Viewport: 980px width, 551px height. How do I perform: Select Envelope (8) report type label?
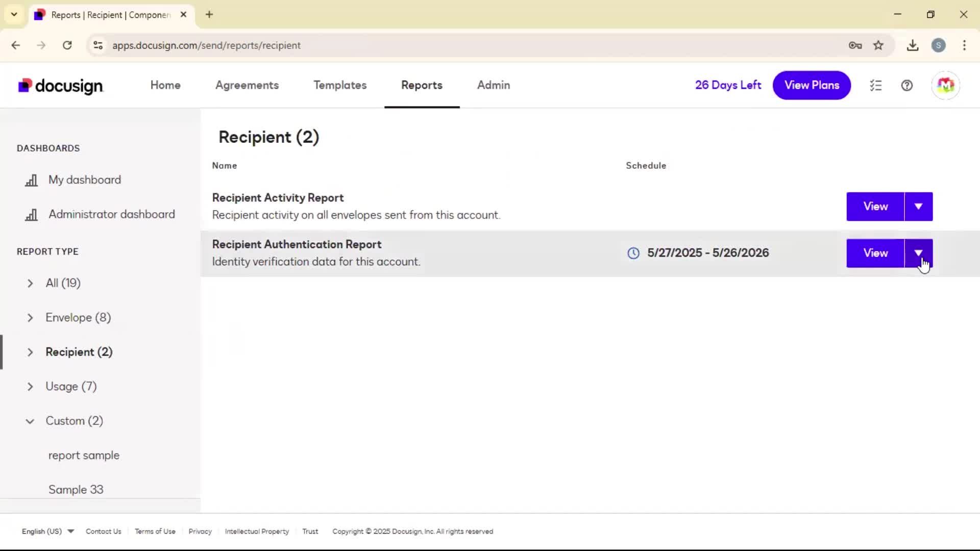coord(78,318)
